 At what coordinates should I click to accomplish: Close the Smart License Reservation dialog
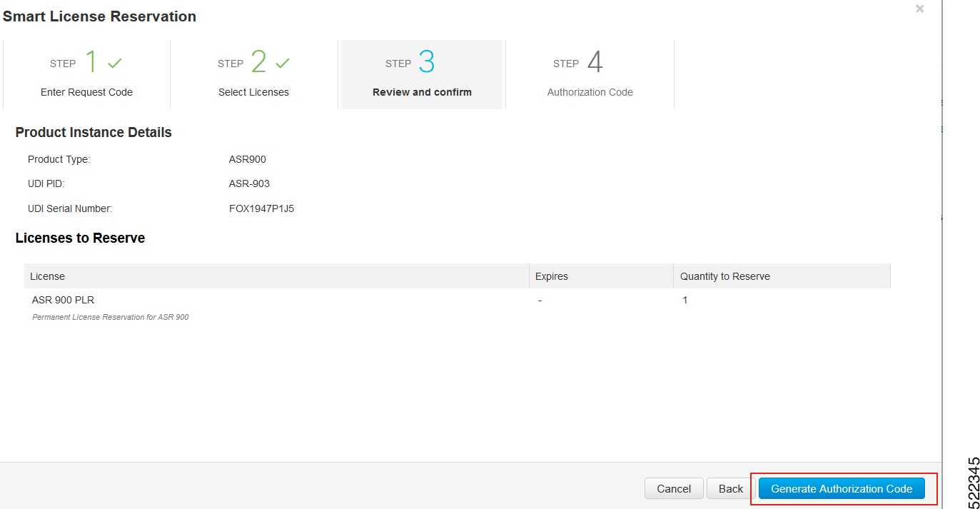click(920, 9)
